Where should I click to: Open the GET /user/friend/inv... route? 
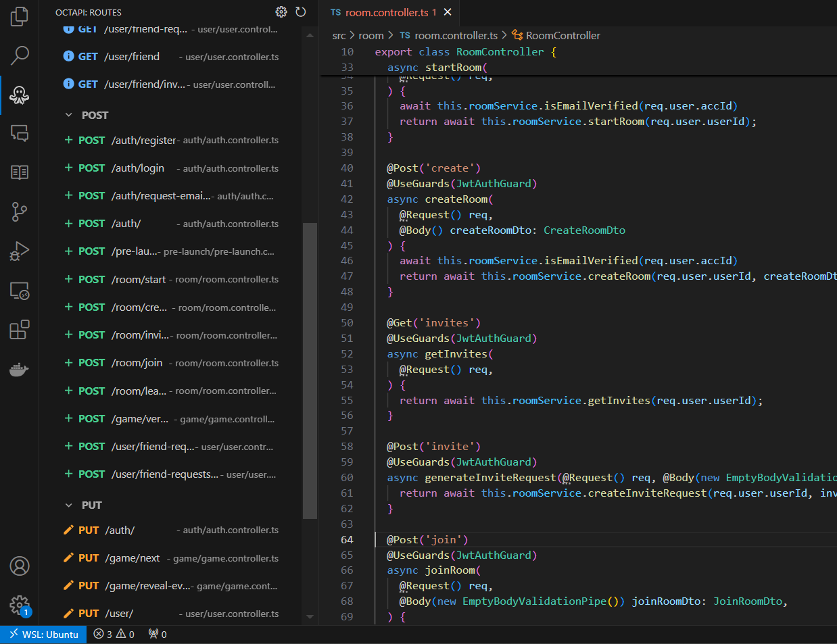coord(170,84)
